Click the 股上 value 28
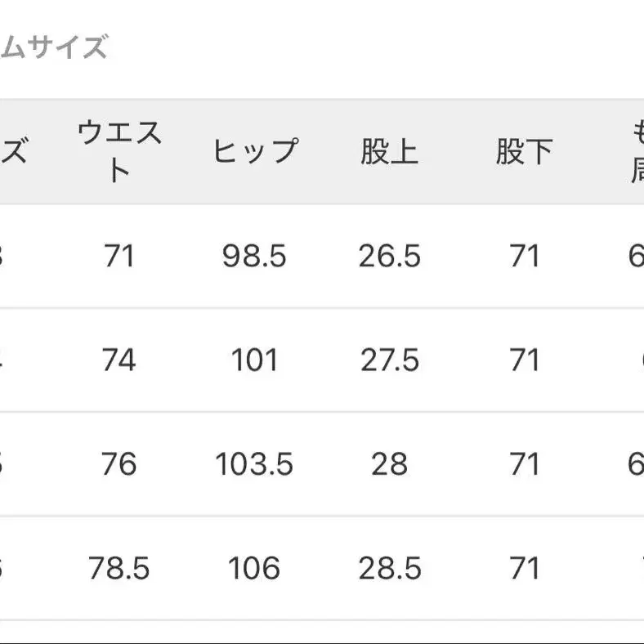 (x=389, y=464)
